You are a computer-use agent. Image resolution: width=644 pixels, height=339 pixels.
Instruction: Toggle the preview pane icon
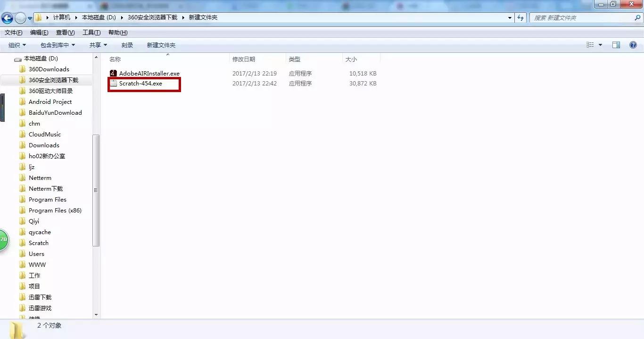point(616,45)
